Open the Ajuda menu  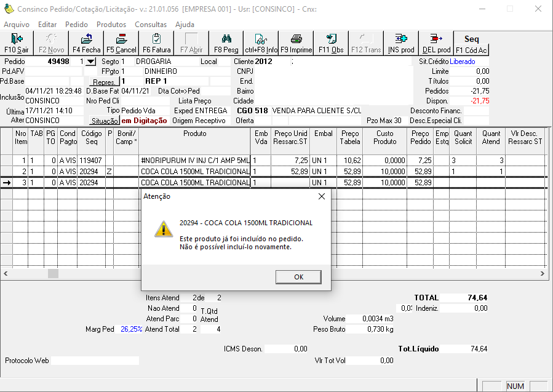pos(185,25)
